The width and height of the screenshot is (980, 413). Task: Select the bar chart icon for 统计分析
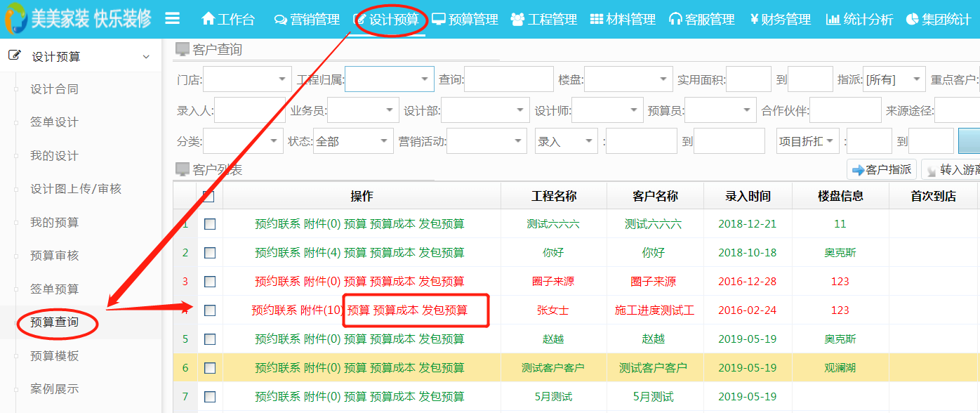point(833,20)
